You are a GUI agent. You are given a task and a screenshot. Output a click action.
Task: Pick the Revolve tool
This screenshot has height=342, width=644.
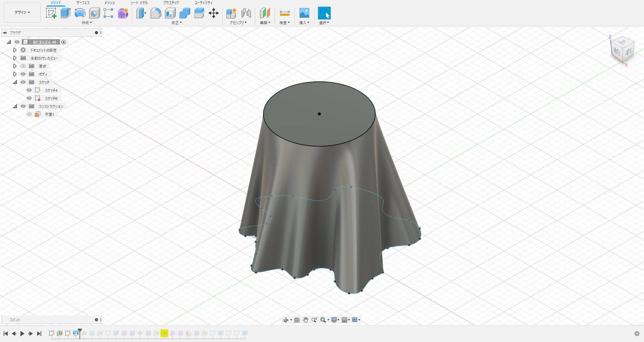[80, 13]
